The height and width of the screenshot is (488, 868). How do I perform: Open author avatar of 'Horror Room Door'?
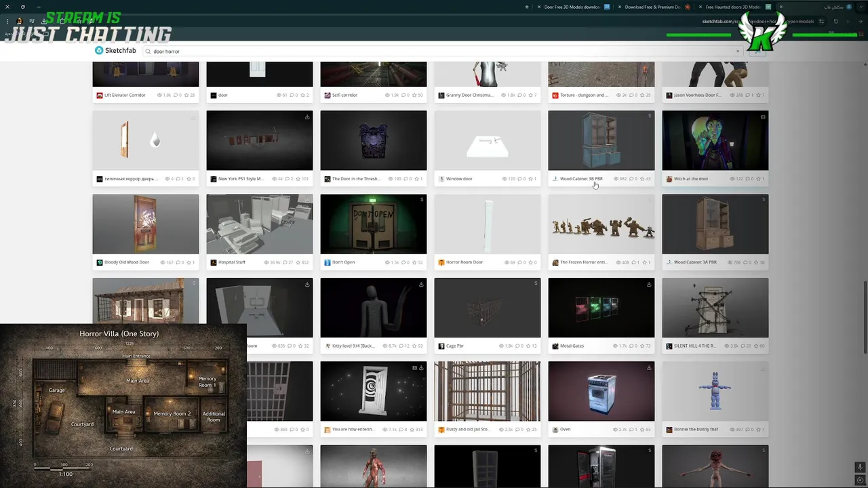click(441, 262)
